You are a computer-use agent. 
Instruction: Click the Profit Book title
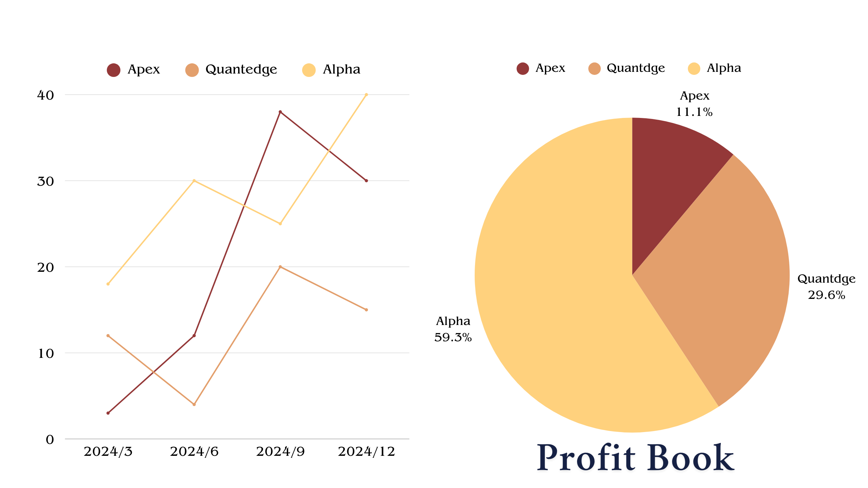point(635,458)
